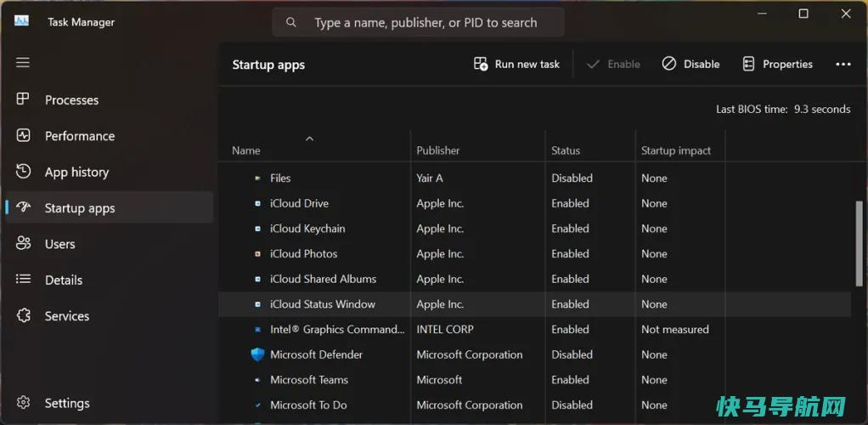Open the Users page icon
This screenshot has width=868, height=425.
(x=23, y=243)
